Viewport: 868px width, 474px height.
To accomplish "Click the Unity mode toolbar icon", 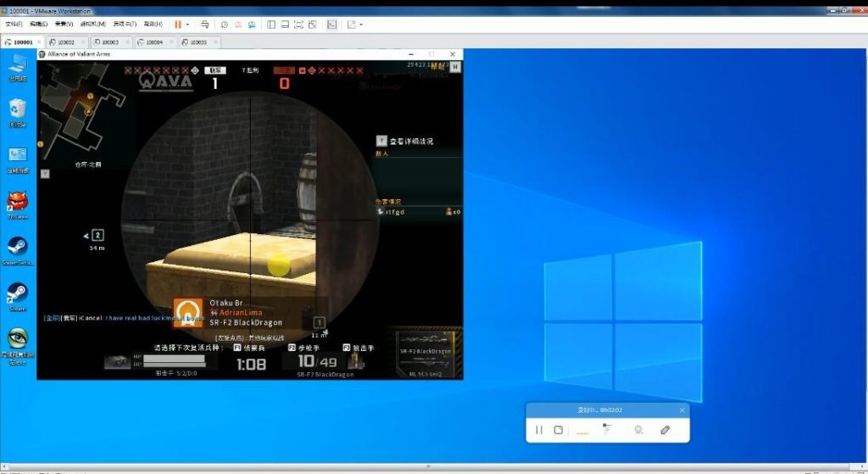I will [313, 25].
